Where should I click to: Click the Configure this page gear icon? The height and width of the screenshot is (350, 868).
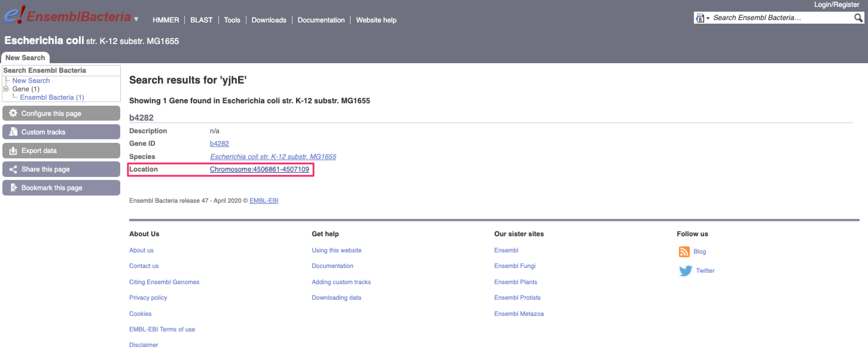13,113
